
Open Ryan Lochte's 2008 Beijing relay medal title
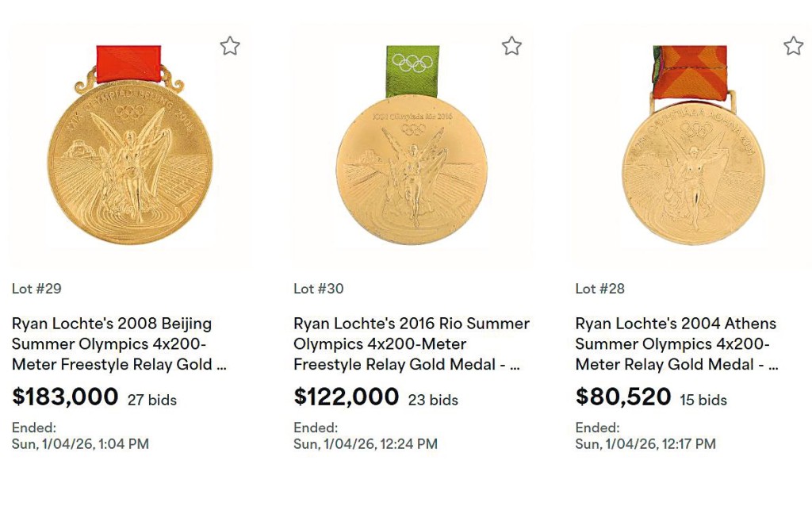click(119, 344)
